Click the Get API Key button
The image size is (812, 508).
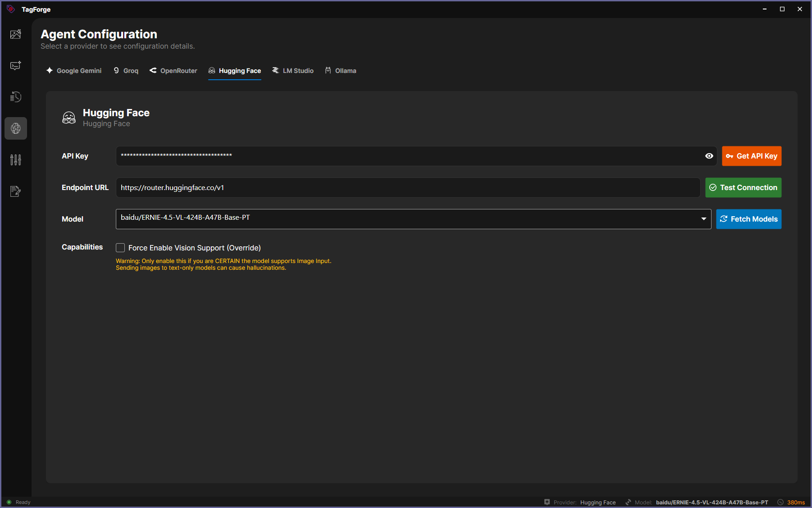(x=751, y=156)
